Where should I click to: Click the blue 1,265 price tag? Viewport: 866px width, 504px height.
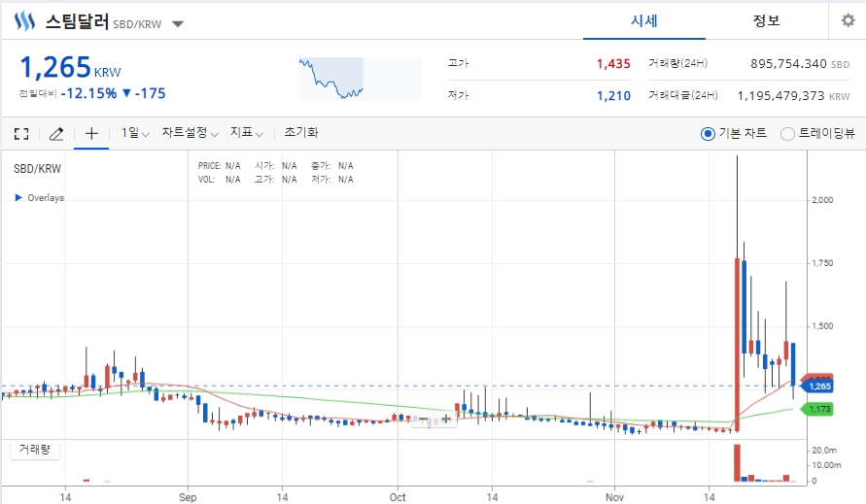pos(819,386)
